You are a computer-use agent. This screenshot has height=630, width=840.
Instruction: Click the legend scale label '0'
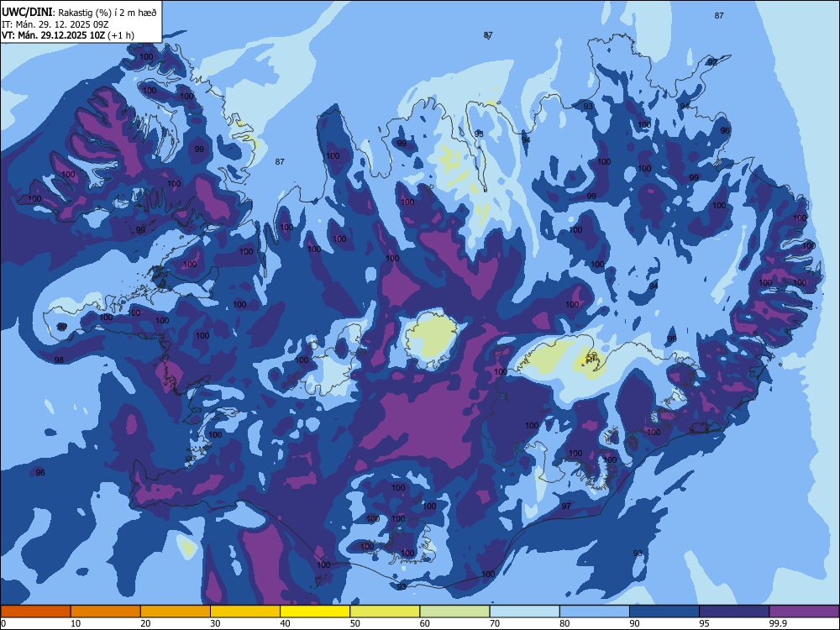(3, 623)
